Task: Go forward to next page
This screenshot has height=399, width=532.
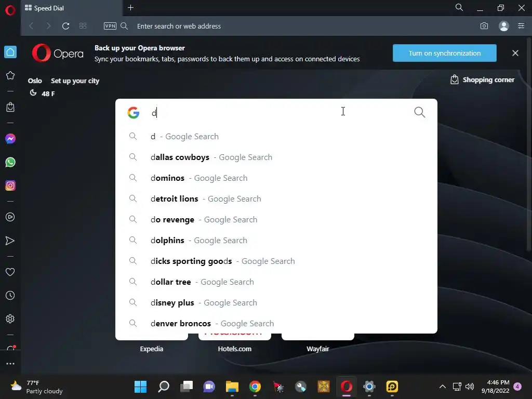Action: pyautogui.click(x=48, y=26)
